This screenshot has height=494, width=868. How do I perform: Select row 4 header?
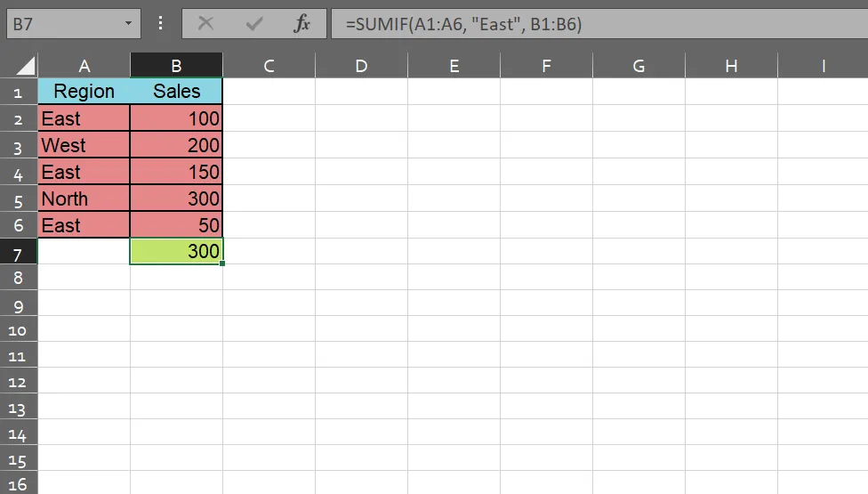tap(19, 172)
